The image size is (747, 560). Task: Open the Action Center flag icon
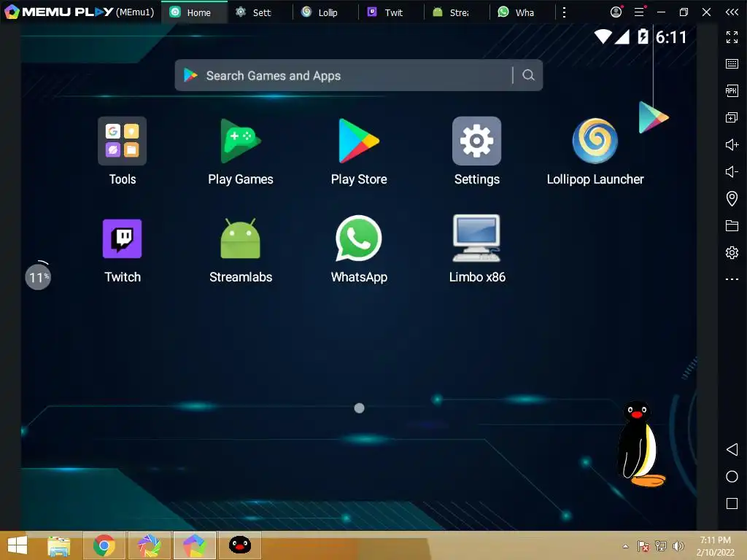[643, 546]
